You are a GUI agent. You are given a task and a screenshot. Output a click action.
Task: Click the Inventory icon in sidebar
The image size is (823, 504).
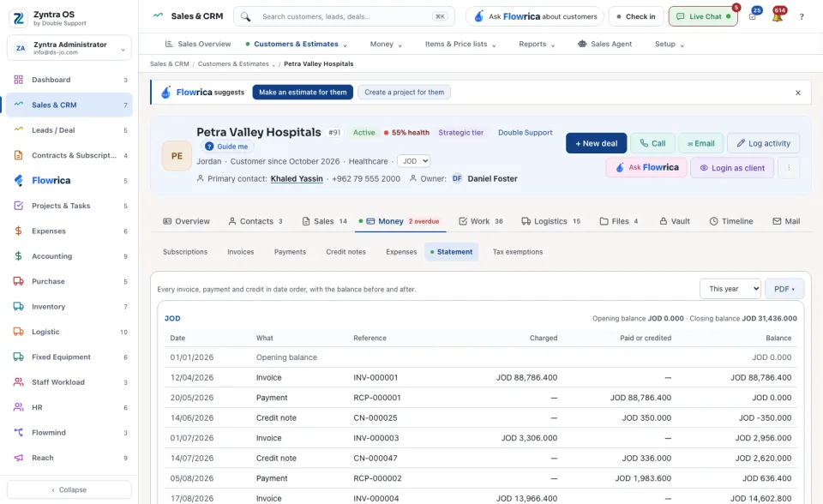tap(18, 307)
